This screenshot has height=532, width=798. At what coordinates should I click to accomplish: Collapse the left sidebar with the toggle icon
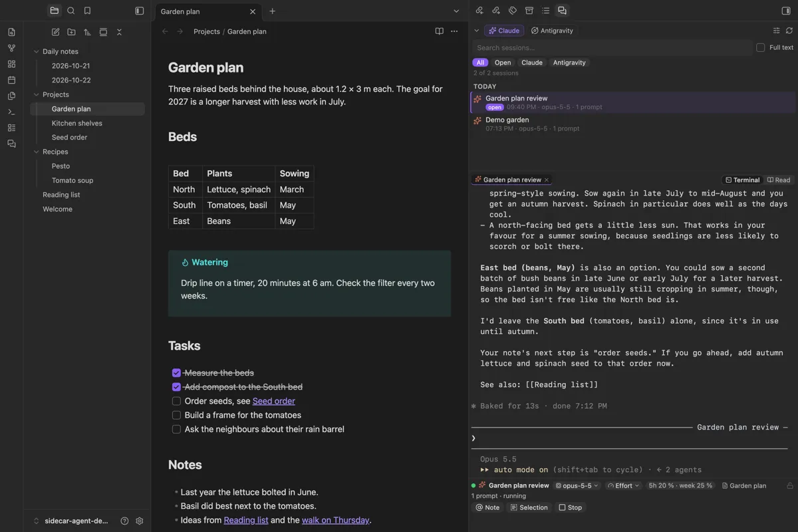[140, 11]
